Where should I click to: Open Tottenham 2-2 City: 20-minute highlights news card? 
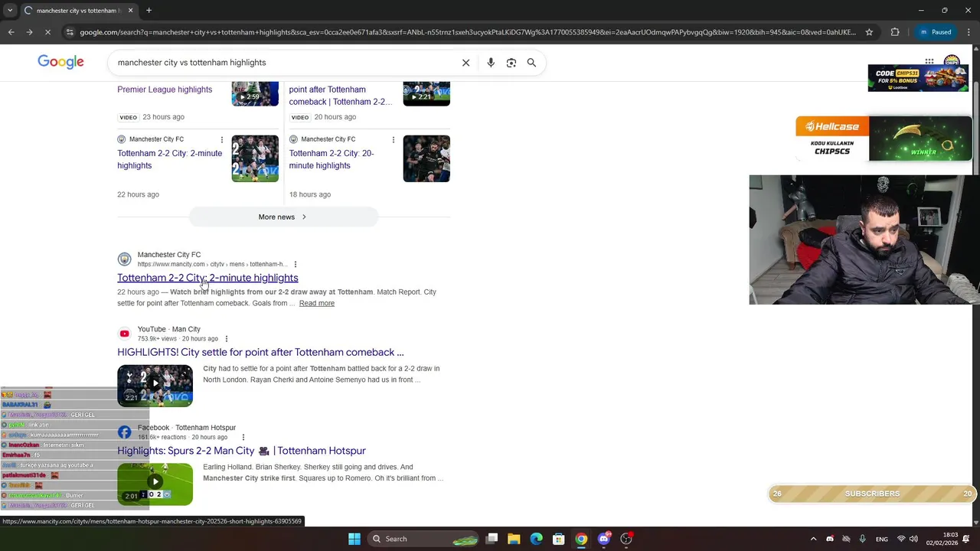tap(332, 159)
